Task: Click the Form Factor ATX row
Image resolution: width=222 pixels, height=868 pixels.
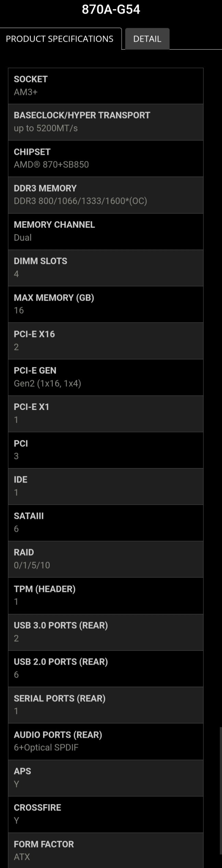Action: pos(106,850)
